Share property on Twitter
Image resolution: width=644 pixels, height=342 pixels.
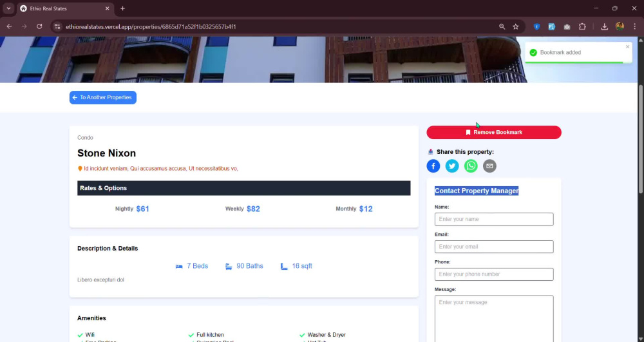(x=452, y=166)
